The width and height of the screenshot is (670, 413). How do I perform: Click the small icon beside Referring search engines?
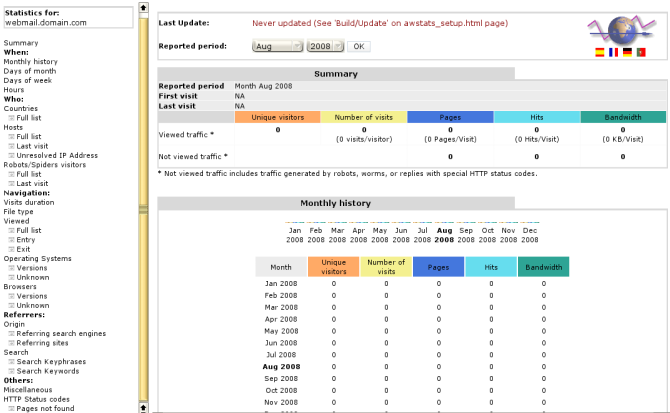click(12, 334)
